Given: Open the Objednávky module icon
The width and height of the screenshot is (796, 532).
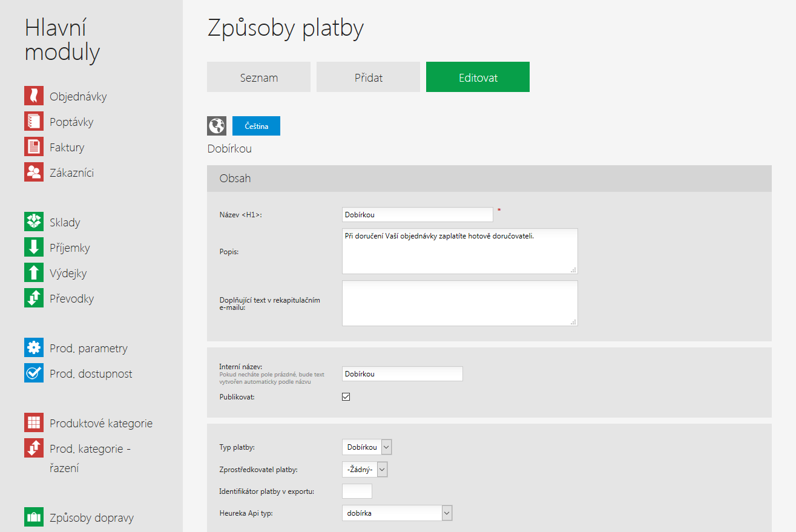Looking at the screenshot, I should [34, 96].
